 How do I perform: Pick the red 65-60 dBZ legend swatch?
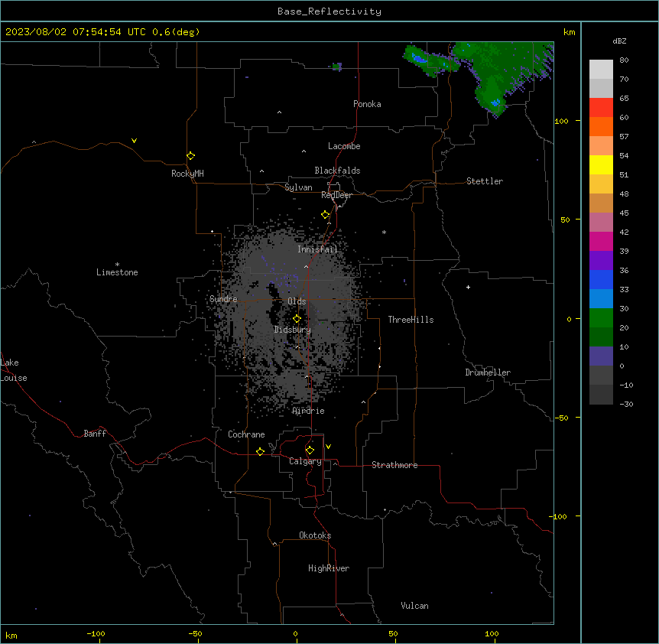601,108
